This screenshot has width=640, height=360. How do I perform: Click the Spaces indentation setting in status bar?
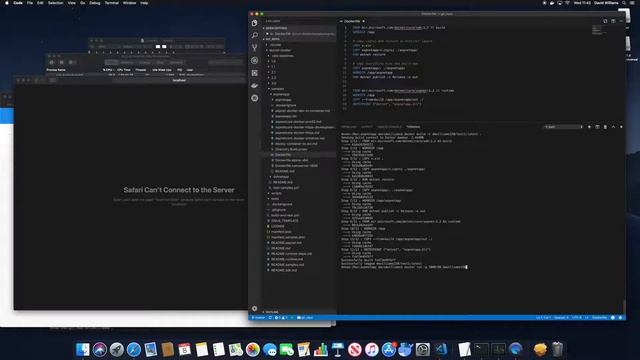(561, 318)
